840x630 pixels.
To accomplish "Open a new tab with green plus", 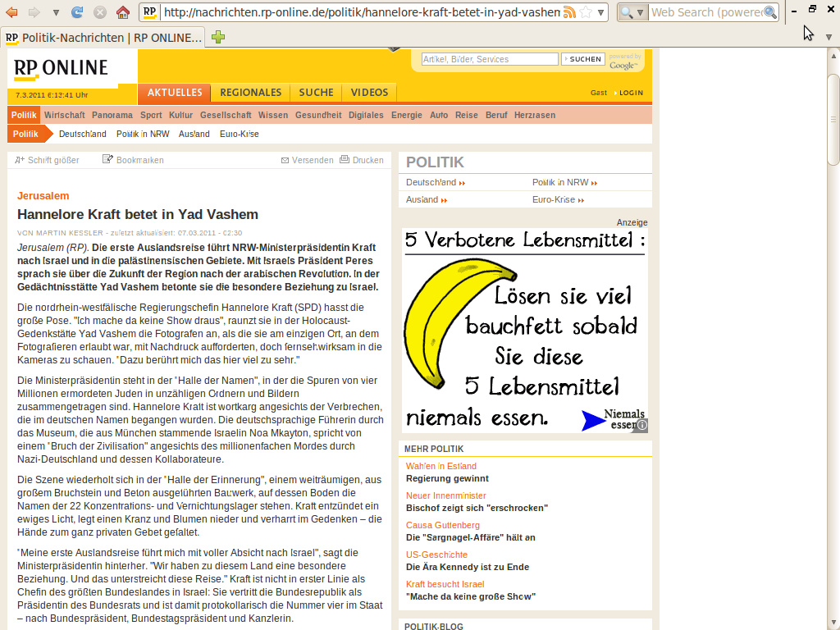I will point(218,37).
